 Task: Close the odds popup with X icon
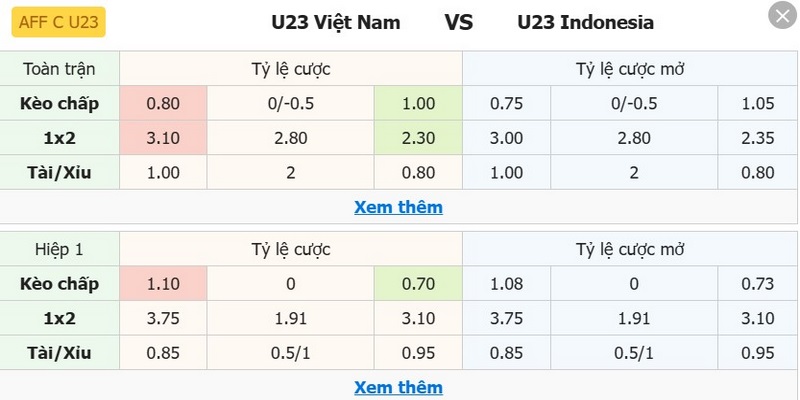coord(780,17)
